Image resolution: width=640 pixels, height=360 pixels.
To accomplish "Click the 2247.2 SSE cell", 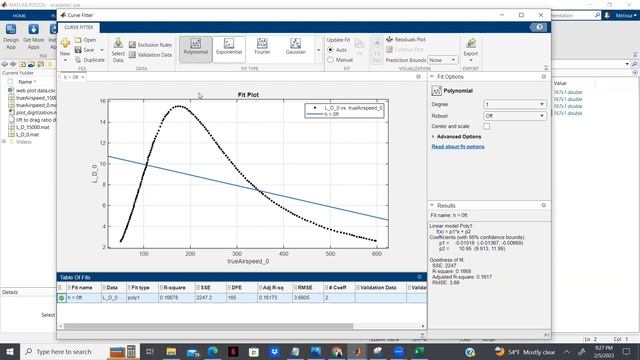I will (210, 298).
